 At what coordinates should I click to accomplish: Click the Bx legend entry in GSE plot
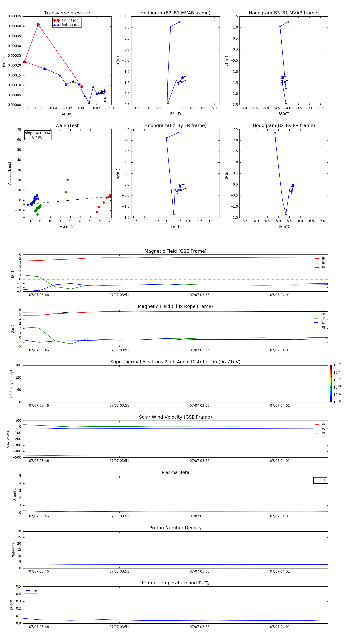pos(320,259)
